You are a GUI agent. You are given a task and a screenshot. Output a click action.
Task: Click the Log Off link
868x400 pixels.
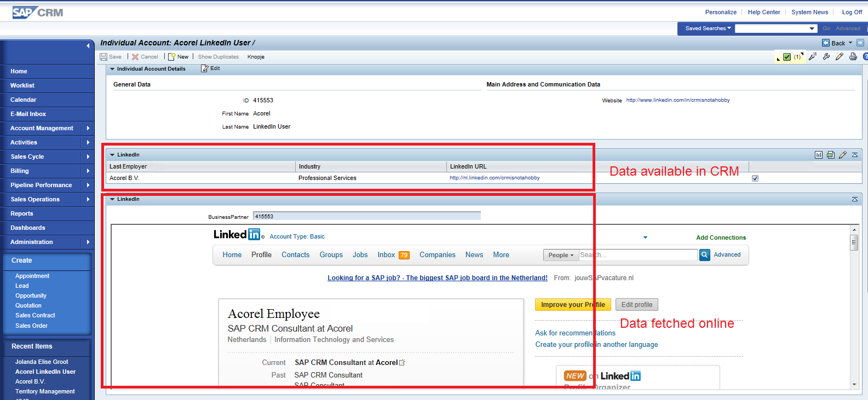tap(852, 12)
